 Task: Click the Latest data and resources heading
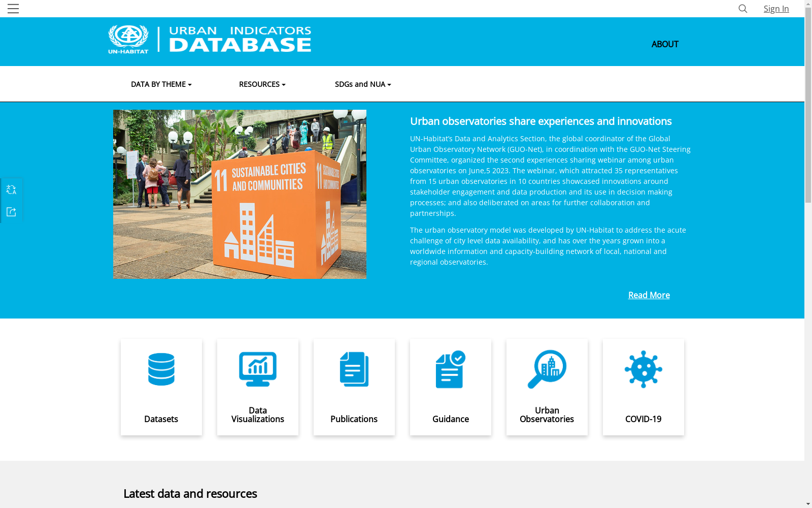tap(190, 494)
